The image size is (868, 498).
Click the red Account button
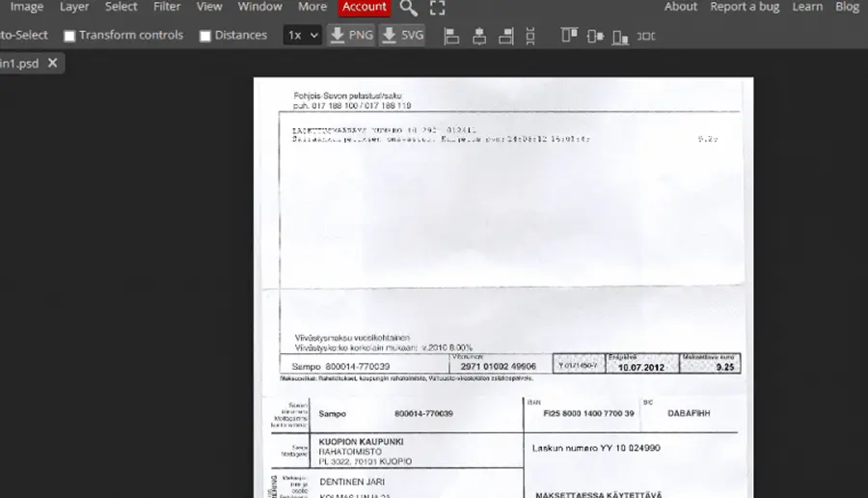[x=365, y=7]
